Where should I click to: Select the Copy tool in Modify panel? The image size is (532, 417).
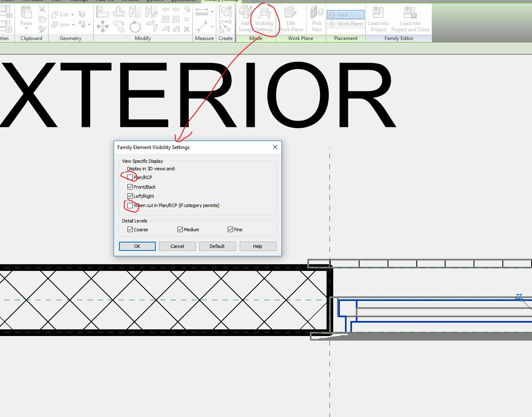tap(119, 26)
